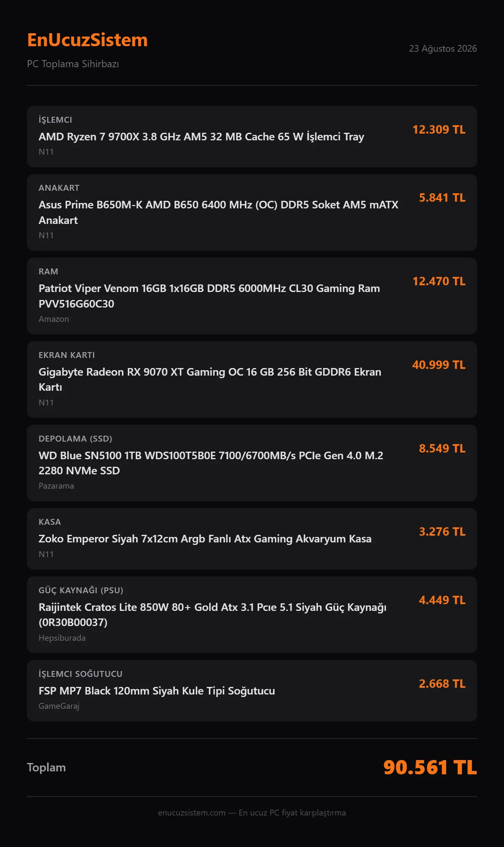Click the 90.561 TL total amount

[430, 768]
